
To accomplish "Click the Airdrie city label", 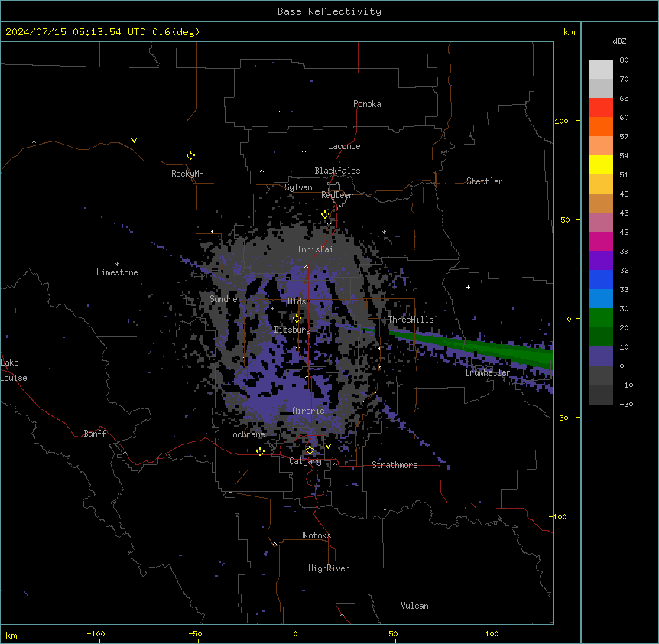I will point(308,411).
